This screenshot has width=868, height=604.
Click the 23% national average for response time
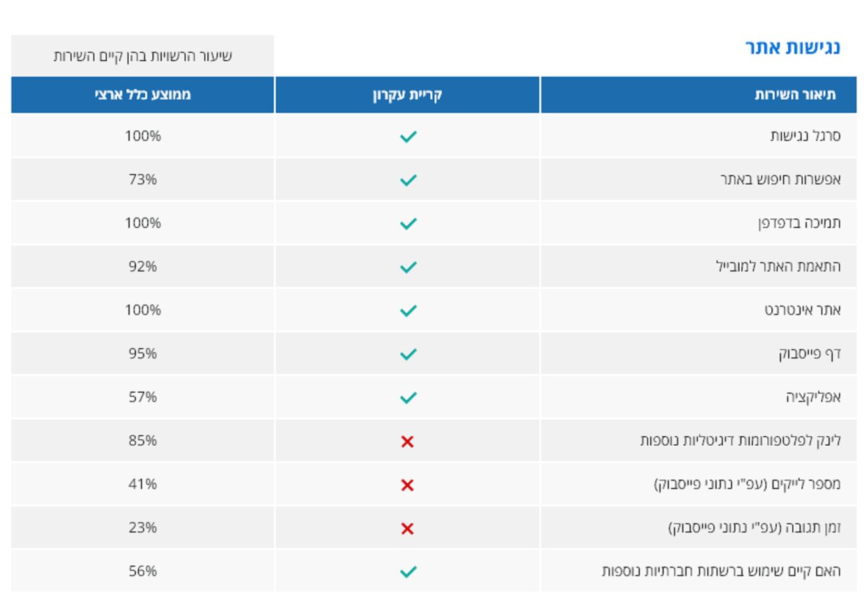point(143,528)
